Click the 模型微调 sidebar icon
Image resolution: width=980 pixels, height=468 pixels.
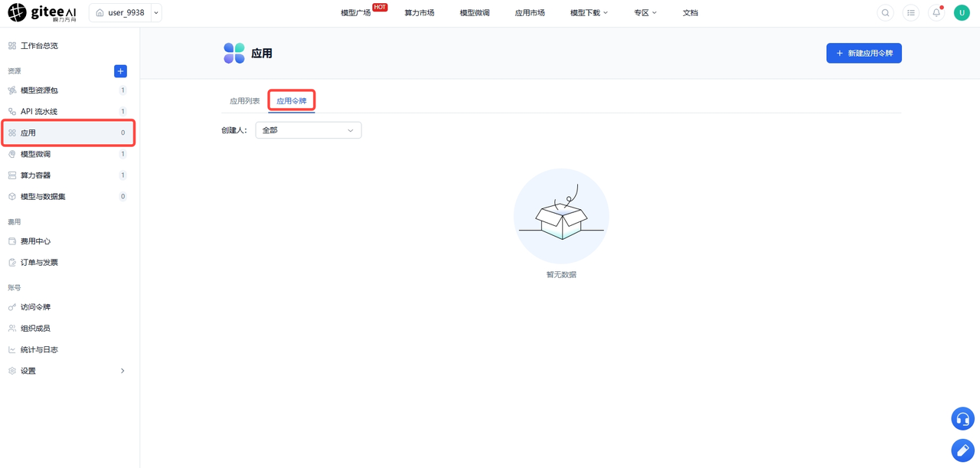12,154
